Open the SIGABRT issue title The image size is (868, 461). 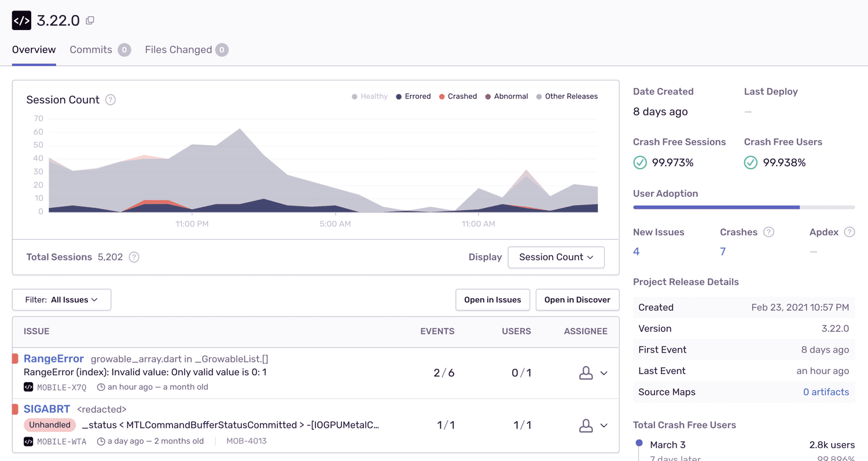(47, 409)
